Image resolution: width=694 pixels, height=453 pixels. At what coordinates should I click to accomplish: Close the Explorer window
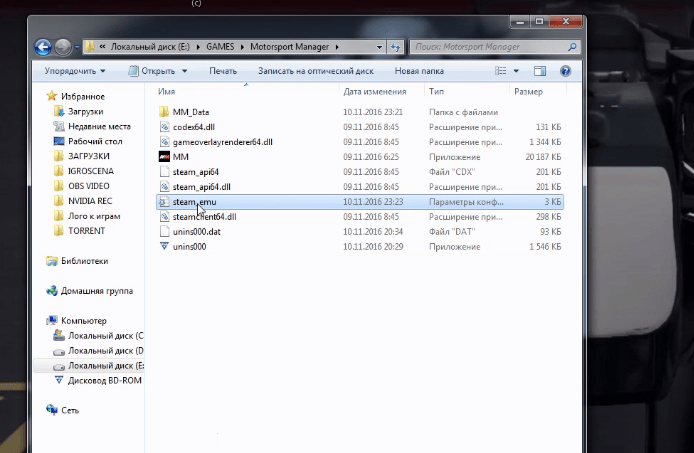pos(565,21)
